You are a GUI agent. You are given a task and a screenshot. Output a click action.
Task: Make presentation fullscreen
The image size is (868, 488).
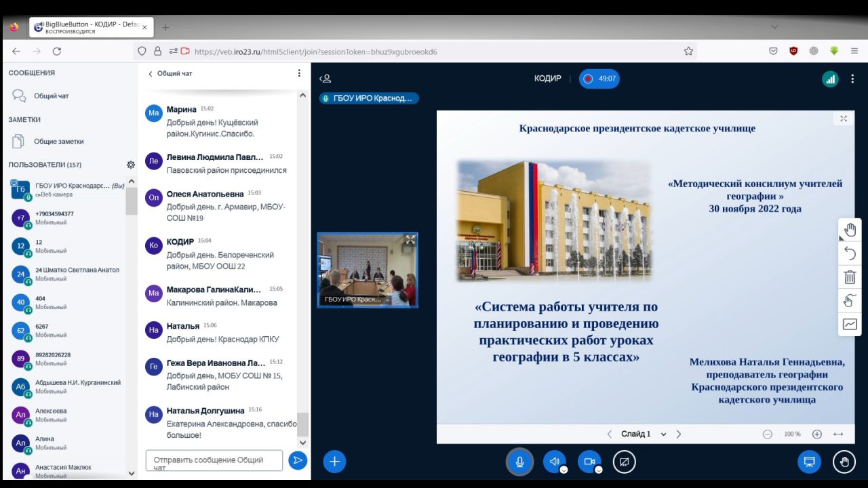[844, 119]
